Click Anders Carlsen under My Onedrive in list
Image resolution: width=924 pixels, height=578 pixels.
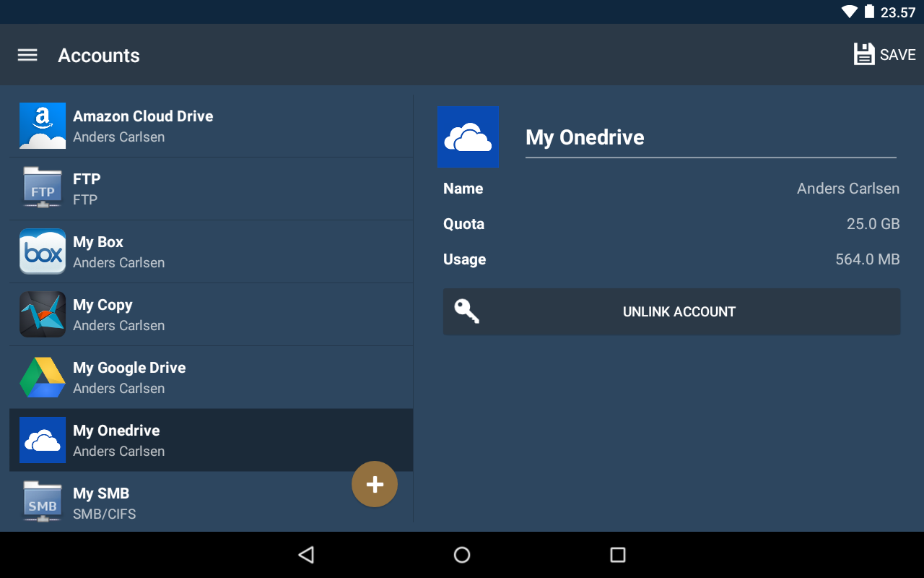click(x=119, y=452)
